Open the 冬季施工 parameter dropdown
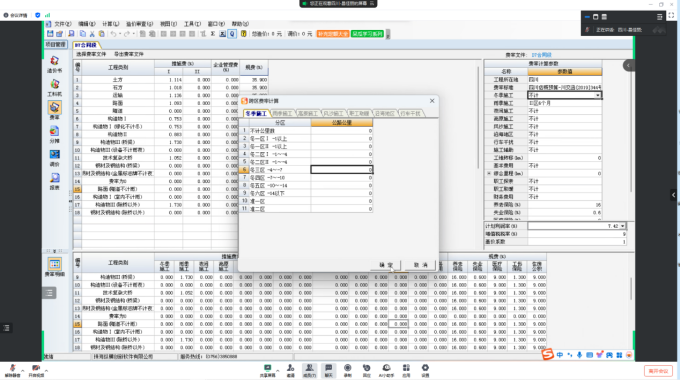Viewport: 680px width, 380px height. (x=598, y=95)
